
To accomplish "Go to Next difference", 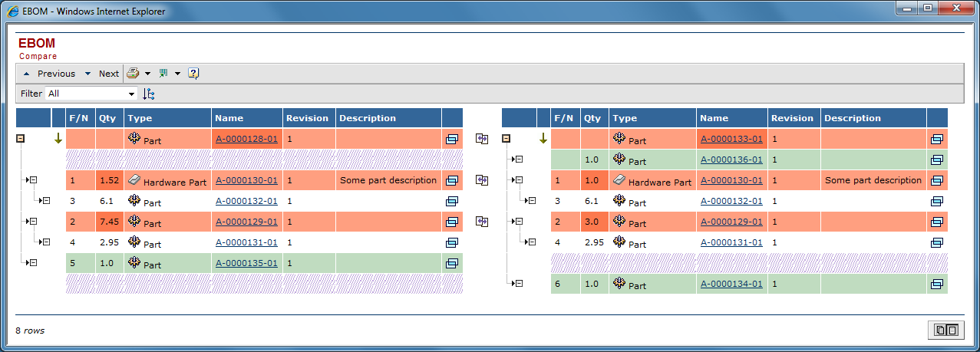I will point(102,74).
